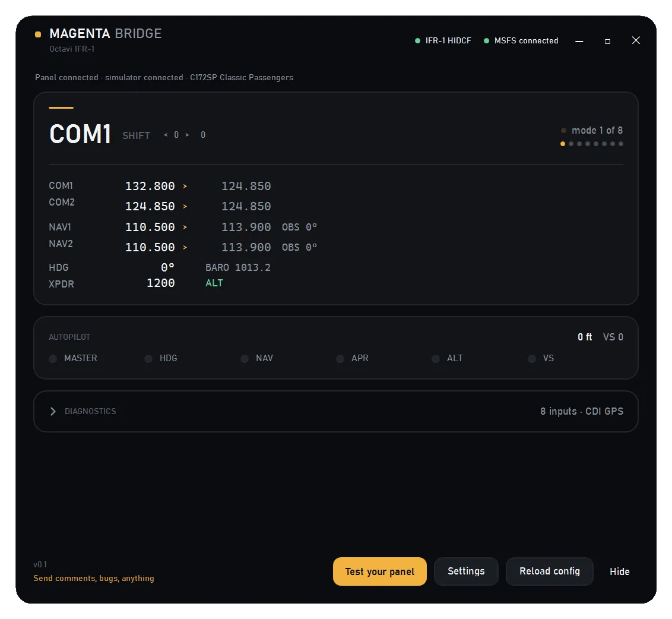
Task: Swap NAV1 frequencies using its arrow
Action: click(x=185, y=227)
